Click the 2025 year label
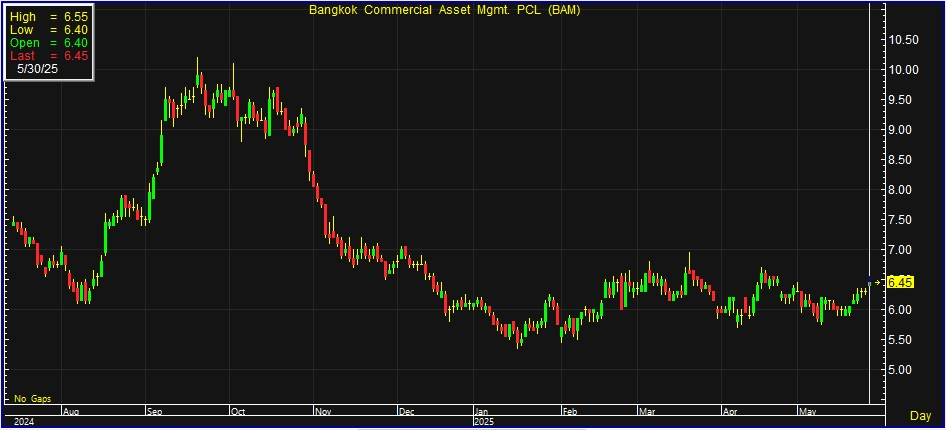 click(484, 422)
